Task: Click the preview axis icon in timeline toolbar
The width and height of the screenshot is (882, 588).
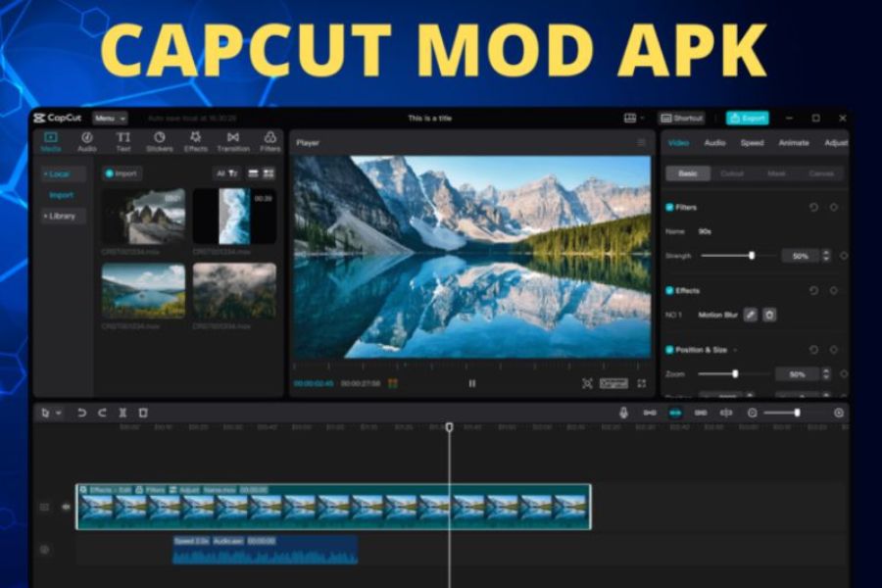Action: 726,413
